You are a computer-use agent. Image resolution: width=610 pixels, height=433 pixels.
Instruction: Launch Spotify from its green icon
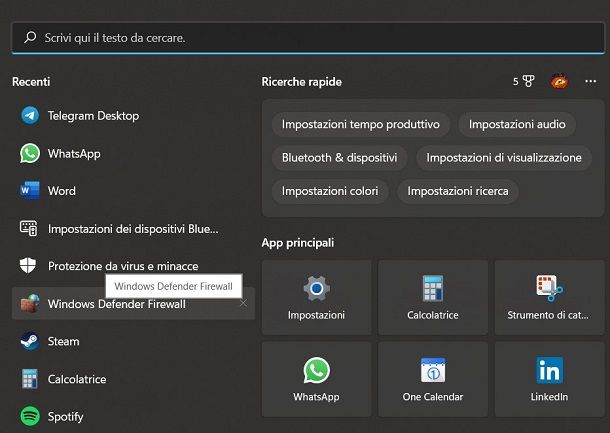point(30,416)
